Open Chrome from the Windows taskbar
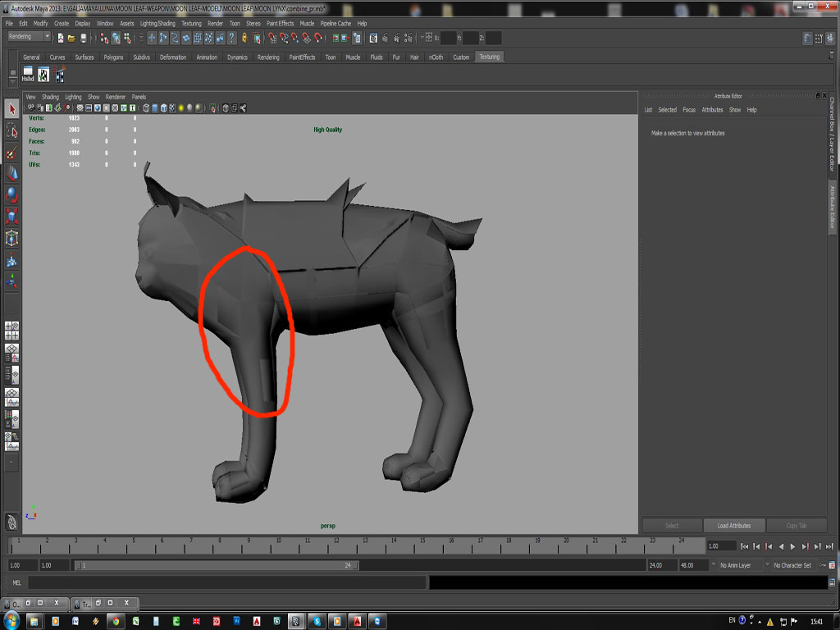 pyautogui.click(x=115, y=621)
